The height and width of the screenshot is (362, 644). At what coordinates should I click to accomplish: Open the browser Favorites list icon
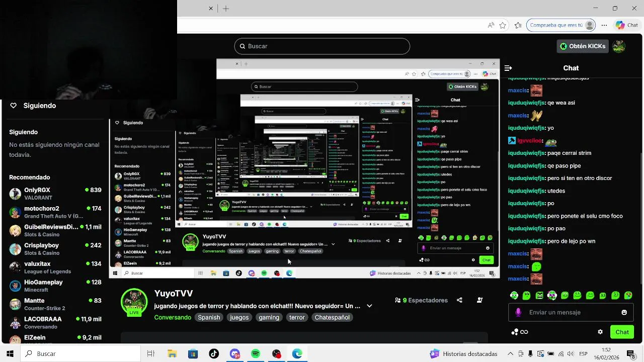(x=518, y=25)
